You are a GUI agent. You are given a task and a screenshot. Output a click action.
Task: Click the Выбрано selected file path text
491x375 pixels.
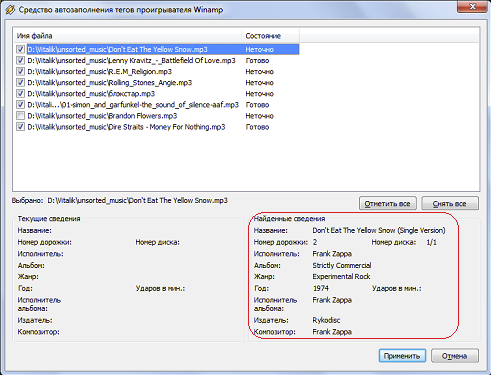point(137,200)
